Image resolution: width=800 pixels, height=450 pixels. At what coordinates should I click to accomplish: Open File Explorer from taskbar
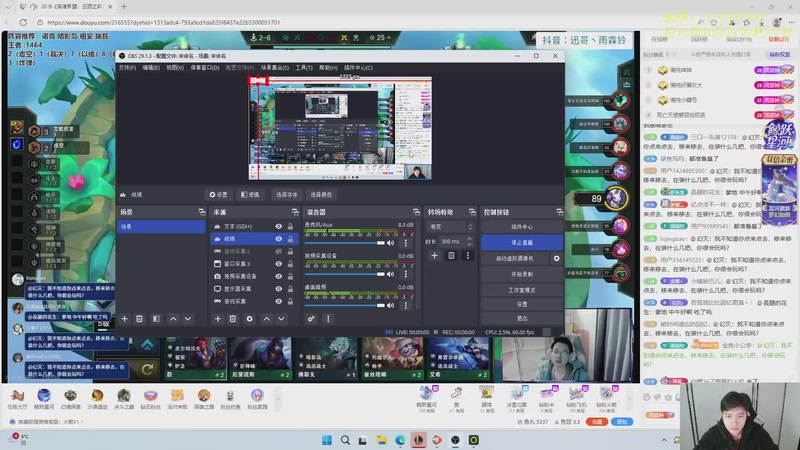click(x=382, y=440)
